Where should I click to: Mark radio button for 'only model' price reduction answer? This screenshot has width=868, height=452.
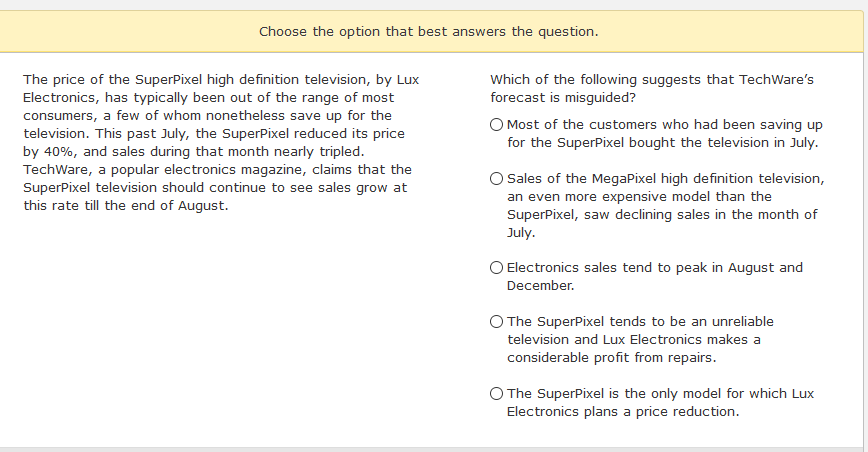(497, 394)
